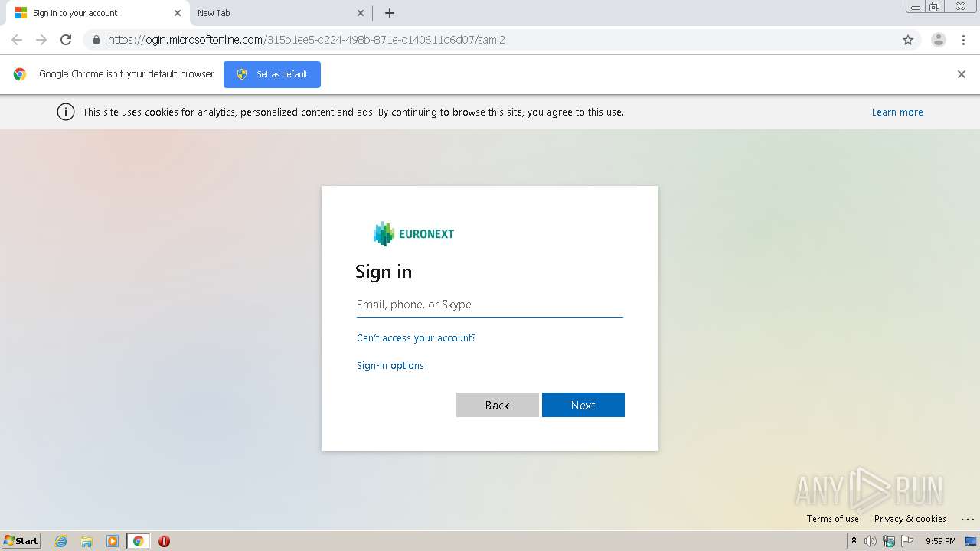The width and height of the screenshot is (980, 551).
Task: Click the Chrome taskbar icon
Action: (138, 541)
